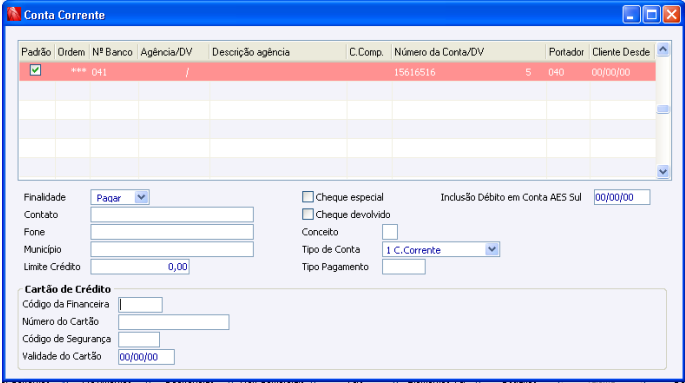The image size is (685, 383).
Task: Maximize the Conta Corrente window
Action: click(651, 15)
